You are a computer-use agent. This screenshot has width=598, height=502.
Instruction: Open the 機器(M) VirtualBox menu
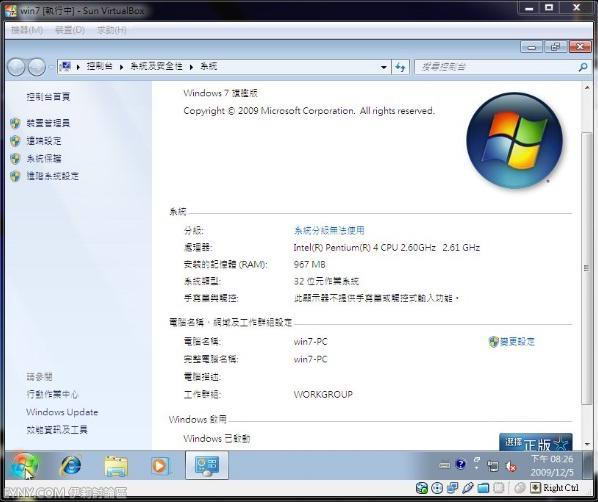(27, 30)
